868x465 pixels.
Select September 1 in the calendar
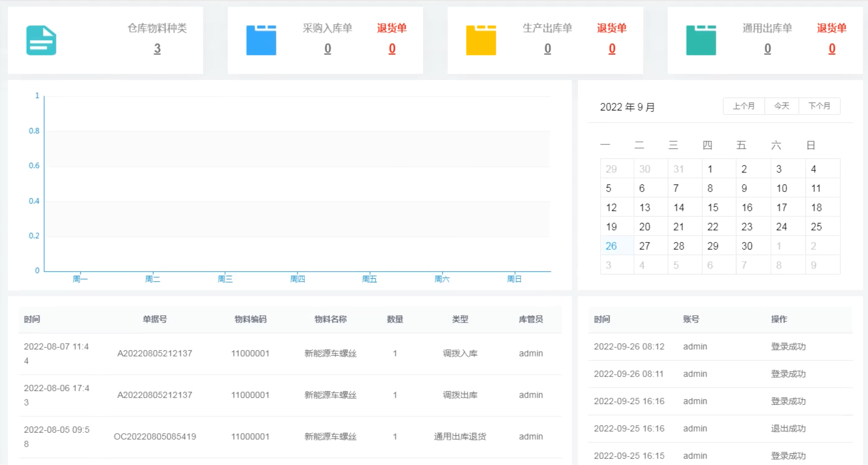(x=719, y=169)
